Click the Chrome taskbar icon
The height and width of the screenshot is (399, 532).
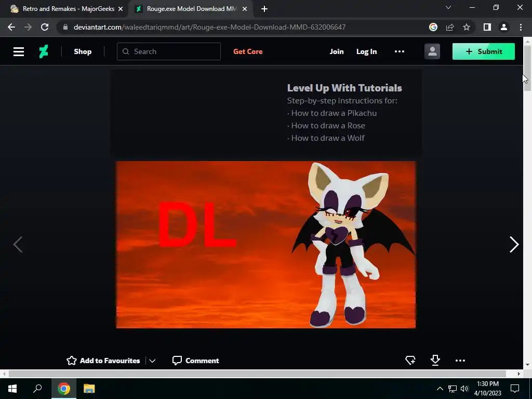[x=64, y=389]
